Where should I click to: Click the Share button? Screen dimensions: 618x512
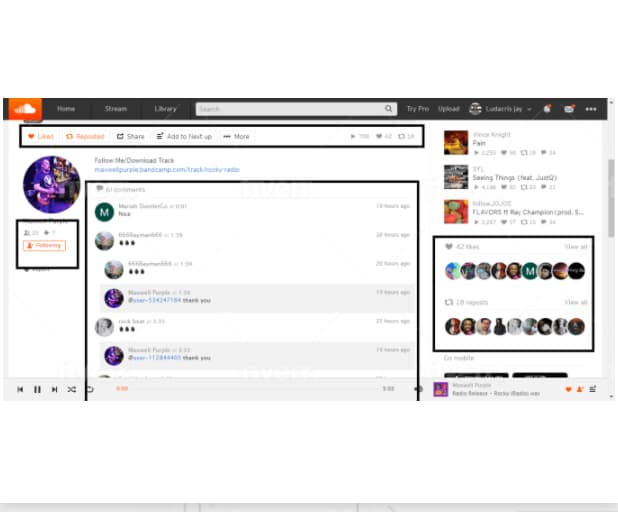point(130,136)
